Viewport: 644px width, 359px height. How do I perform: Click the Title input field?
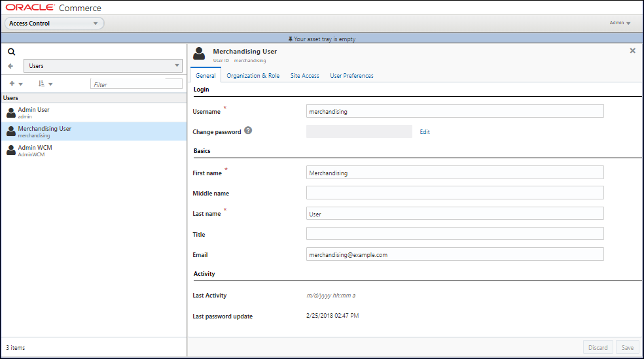[x=455, y=233]
